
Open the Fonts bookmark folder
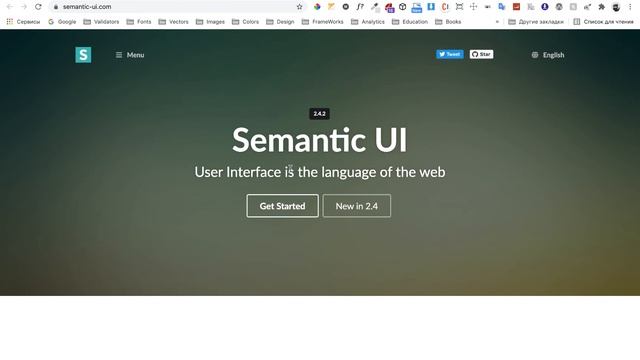[139, 22]
